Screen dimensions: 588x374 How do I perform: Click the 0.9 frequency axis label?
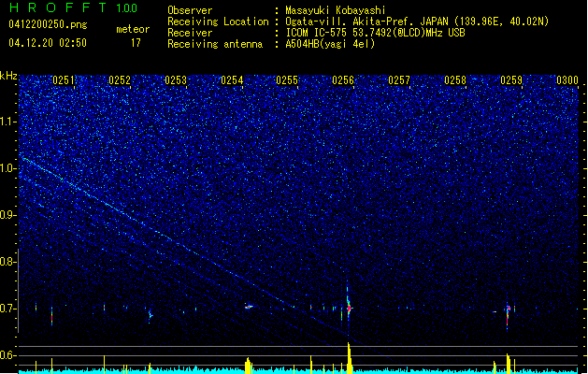7,215
